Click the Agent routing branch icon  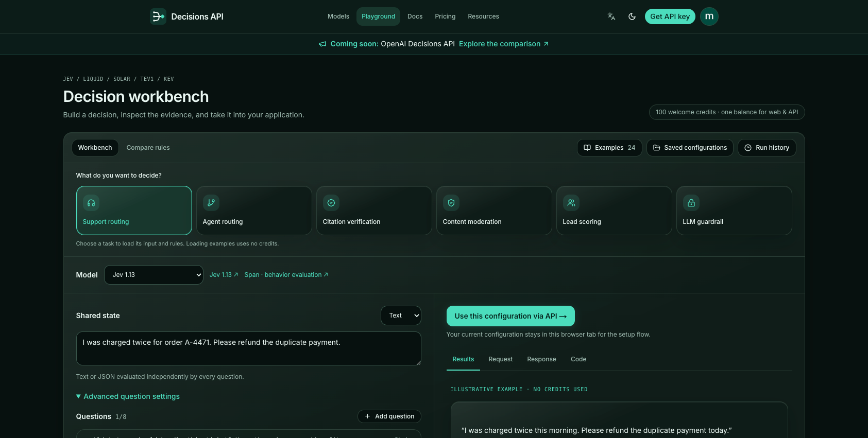click(211, 203)
